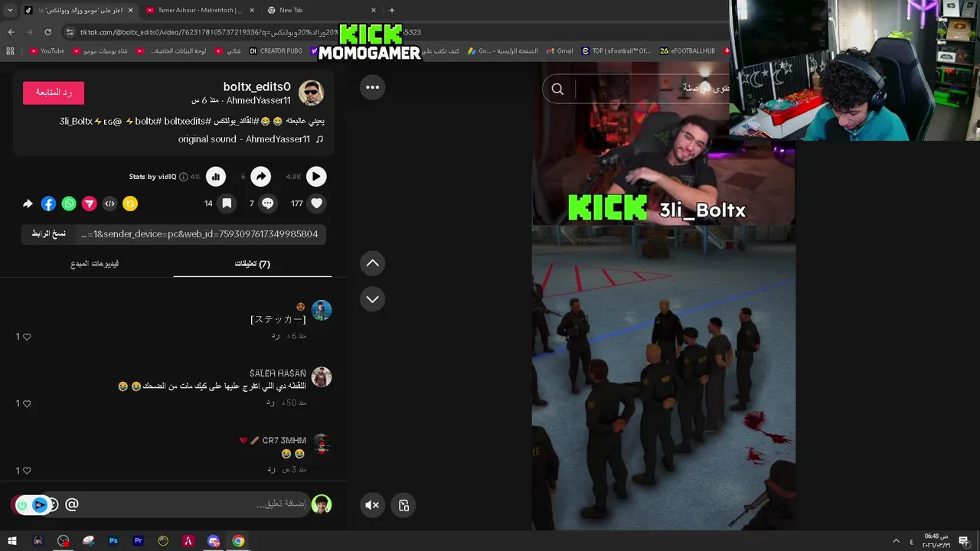
Task: Open Photoshop from the taskbar
Action: click(113, 541)
